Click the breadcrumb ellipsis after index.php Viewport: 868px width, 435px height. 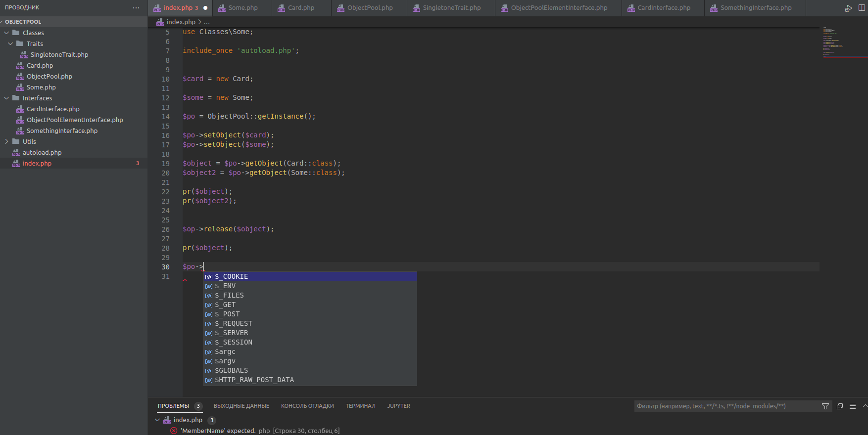click(207, 22)
